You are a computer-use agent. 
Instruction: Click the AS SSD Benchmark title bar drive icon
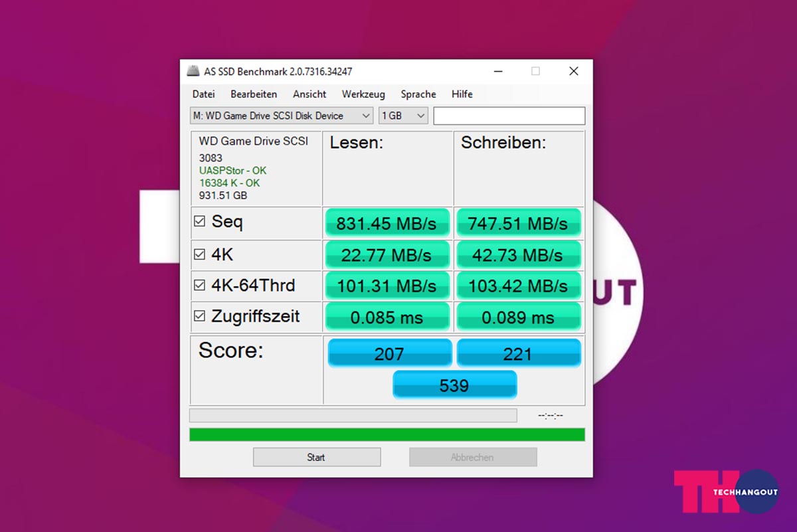pos(193,71)
